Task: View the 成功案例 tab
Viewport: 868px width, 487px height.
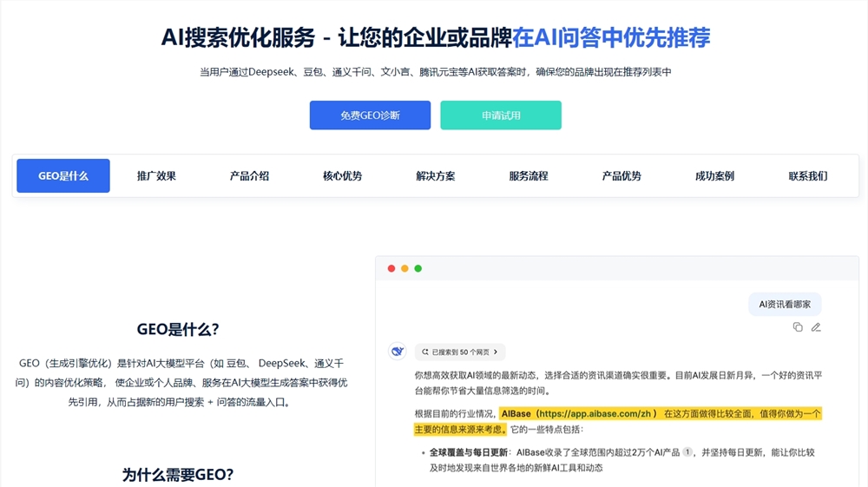Action: (x=714, y=176)
